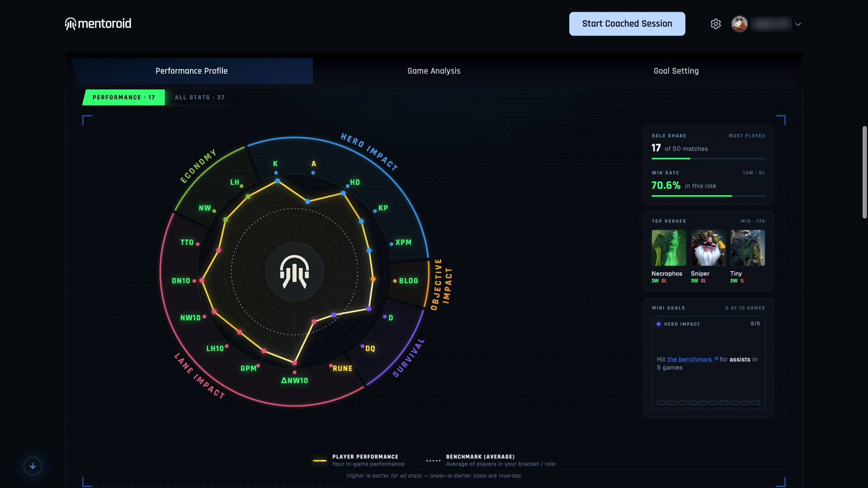This screenshot has width=868, height=488.
Task: Click the XPM stat label
Action: click(404, 243)
